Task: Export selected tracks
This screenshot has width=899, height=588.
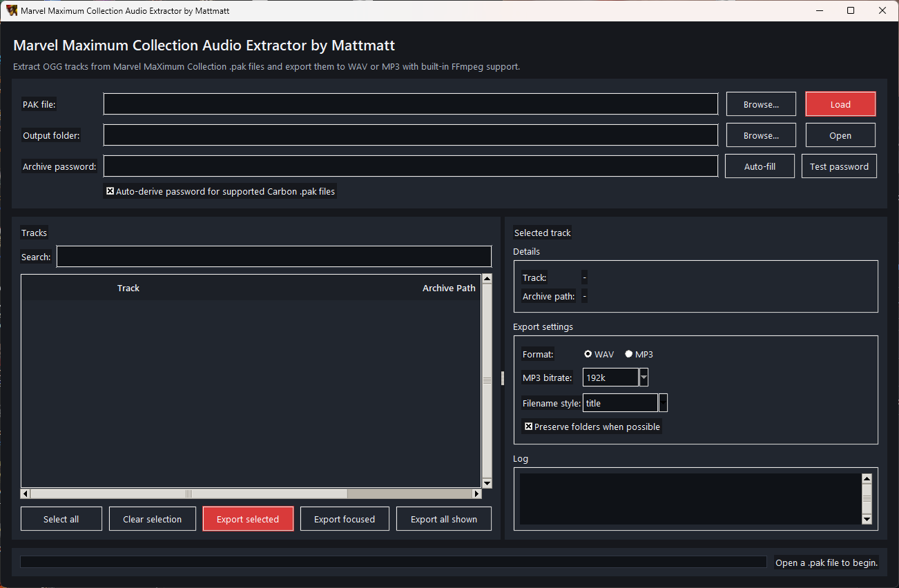Action: [248, 518]
